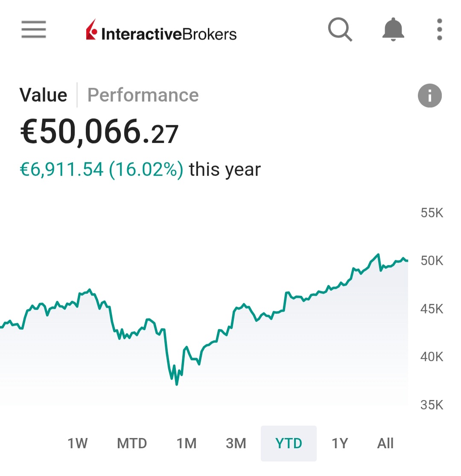461x476 pixels.
Task: Click the chart's highest peak point
Action: pos(378,254)
